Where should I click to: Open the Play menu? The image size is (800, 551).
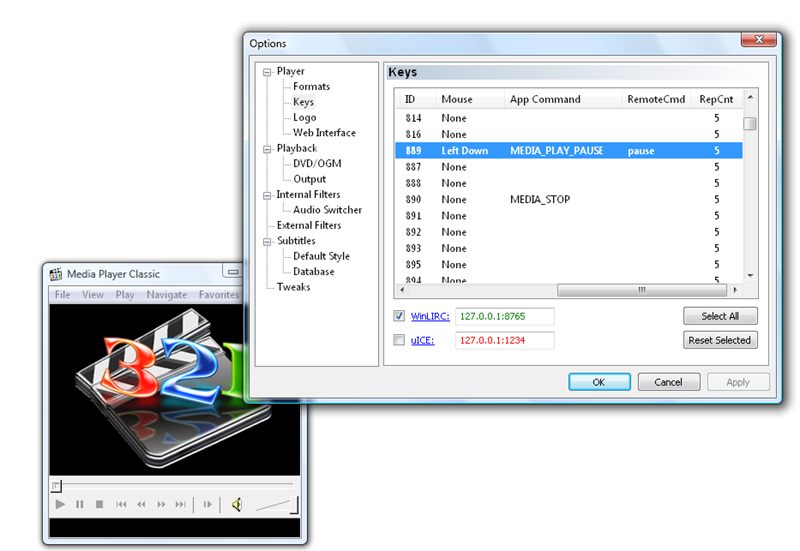[x=125, y=294]
